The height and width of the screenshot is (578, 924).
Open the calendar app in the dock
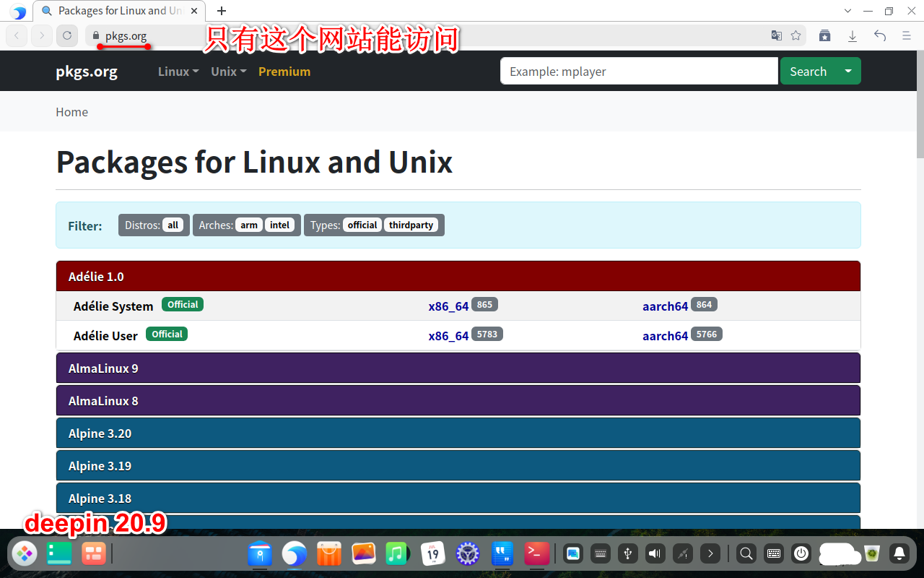(432, 553)
